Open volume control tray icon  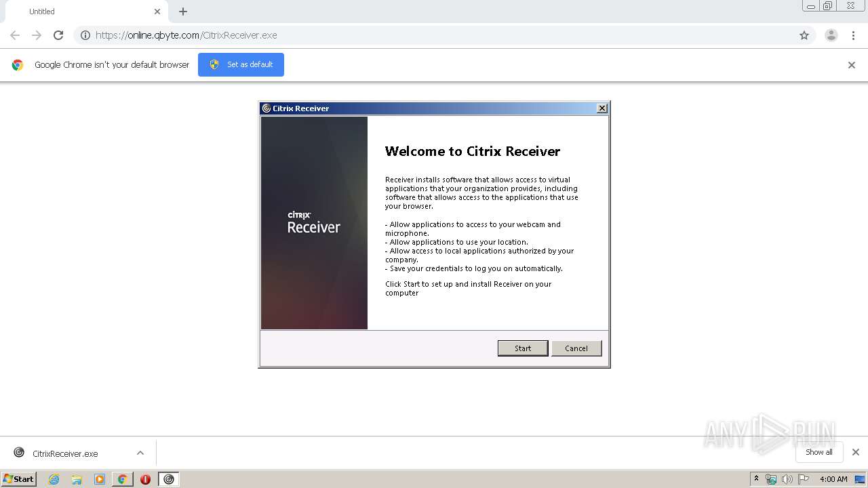click(x=787, y=479)
